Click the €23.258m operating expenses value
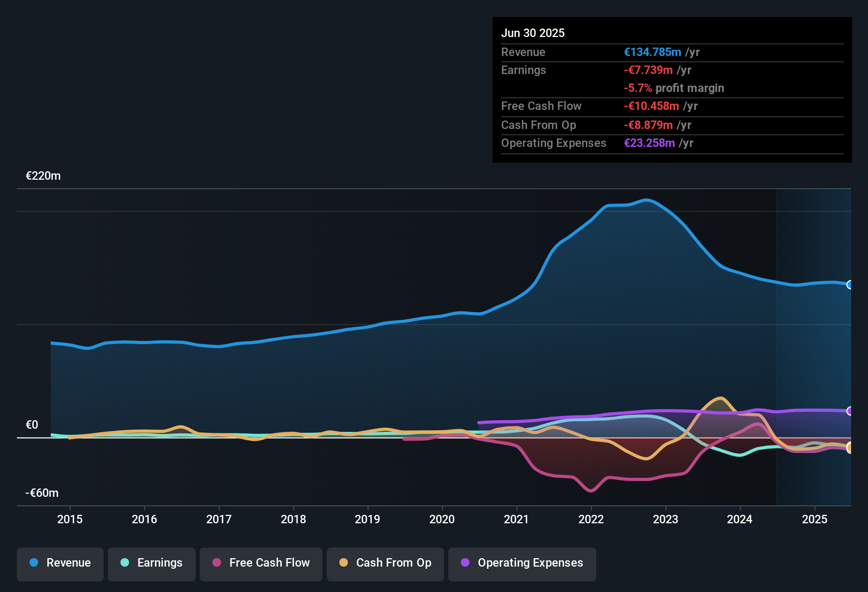The height and width of the screenshot is (592, 868). click(649, 143)
